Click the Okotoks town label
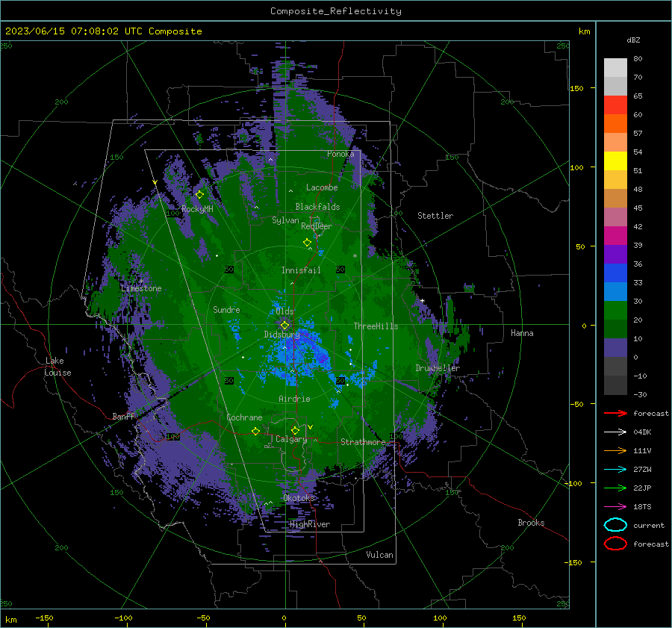The width and height of the screenshot is (672, 628). point(299,498)
